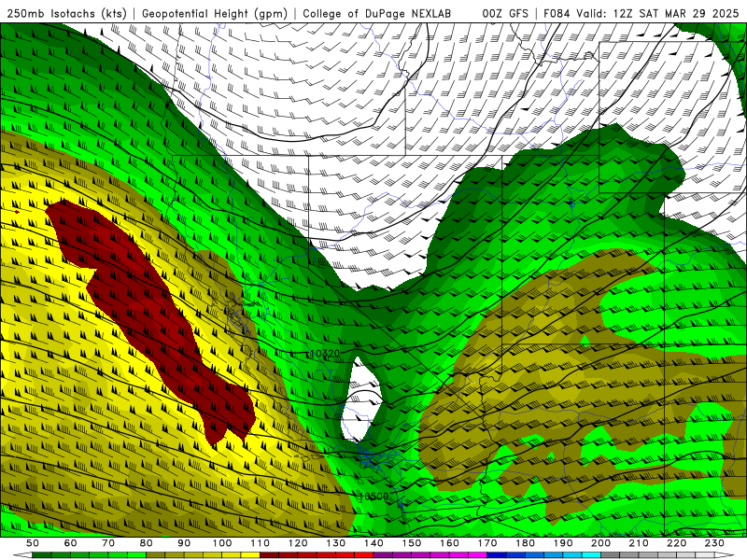Click the legend value 200
Image resolution: width=747 pixels, height=560 pixels.
600,543
